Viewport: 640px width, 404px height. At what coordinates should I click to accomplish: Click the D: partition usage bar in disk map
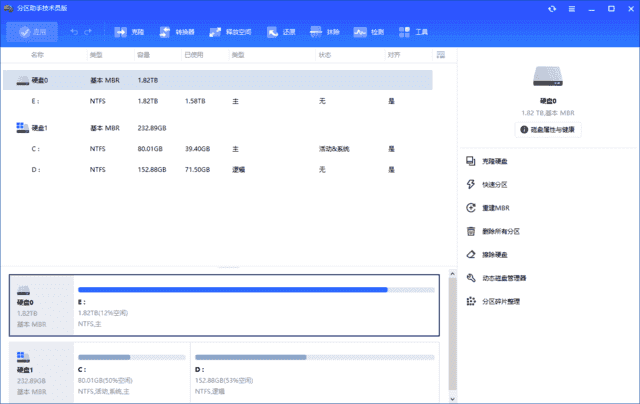pyautogui.click(x=314, y=357)
